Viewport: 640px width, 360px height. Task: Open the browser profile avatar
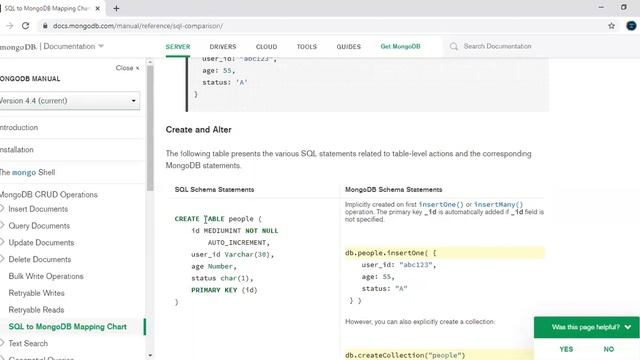click(x=631, y=26)
